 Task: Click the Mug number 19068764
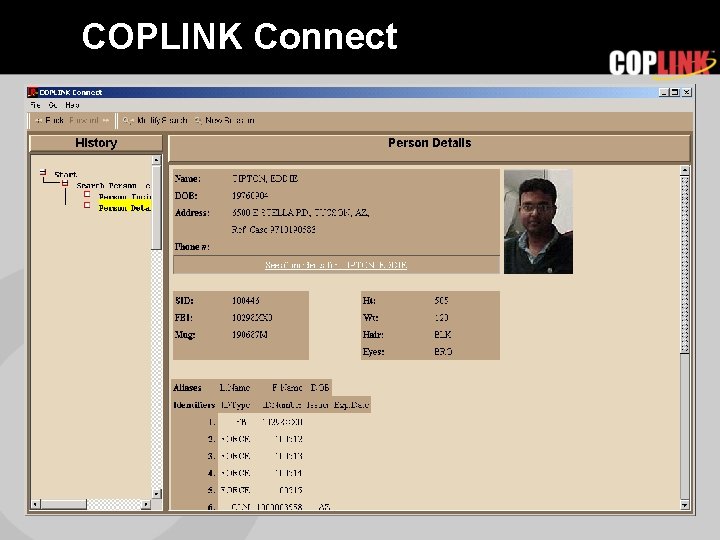pyautogui.click(x=250, y=335)
